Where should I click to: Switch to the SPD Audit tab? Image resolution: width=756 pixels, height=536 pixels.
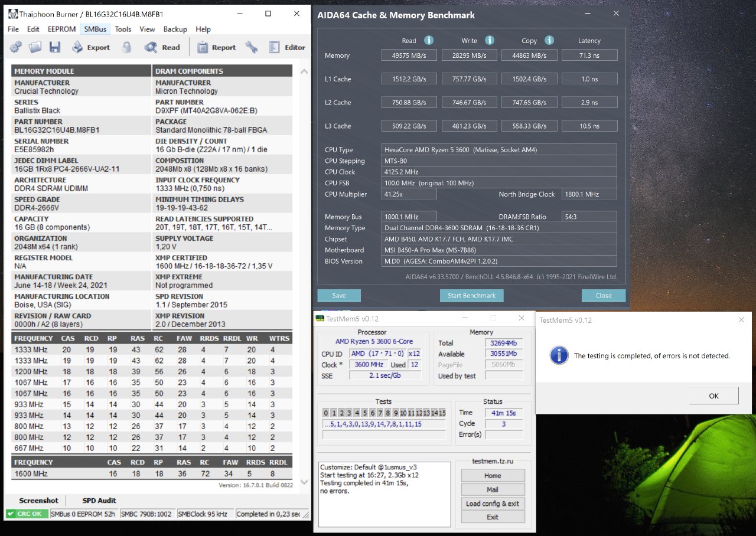[99, 501]
